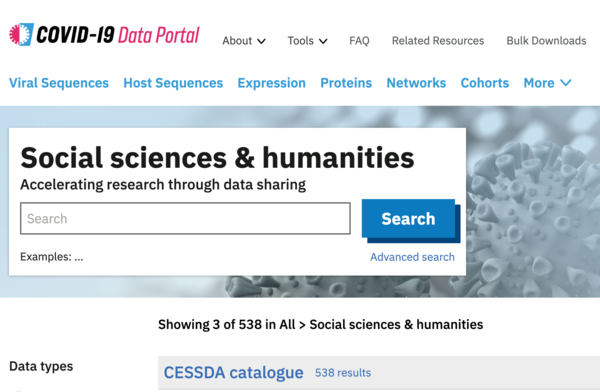Click the blue Search button

pos(409,219)
